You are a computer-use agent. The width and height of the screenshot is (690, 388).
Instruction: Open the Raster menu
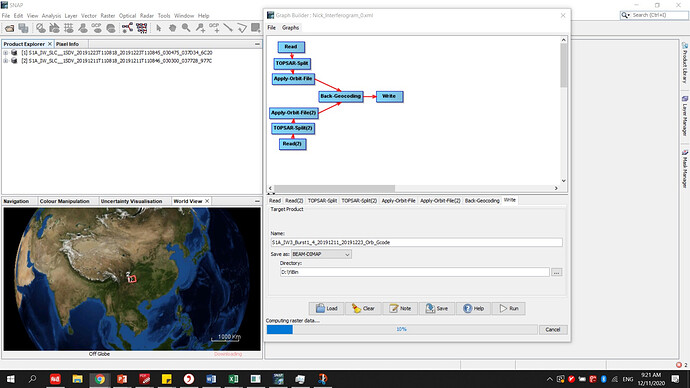pos(107,15)
